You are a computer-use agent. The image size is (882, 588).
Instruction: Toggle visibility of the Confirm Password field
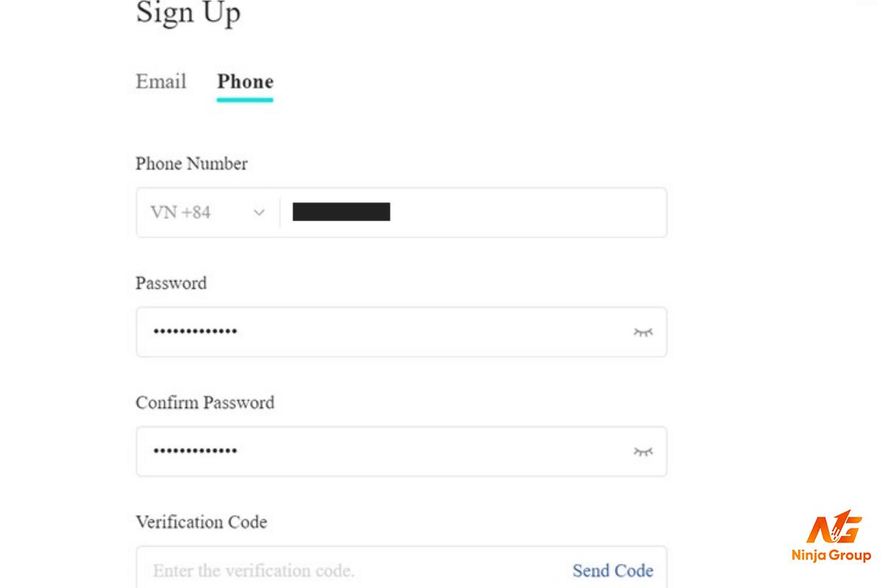click(x=643, y=451)
